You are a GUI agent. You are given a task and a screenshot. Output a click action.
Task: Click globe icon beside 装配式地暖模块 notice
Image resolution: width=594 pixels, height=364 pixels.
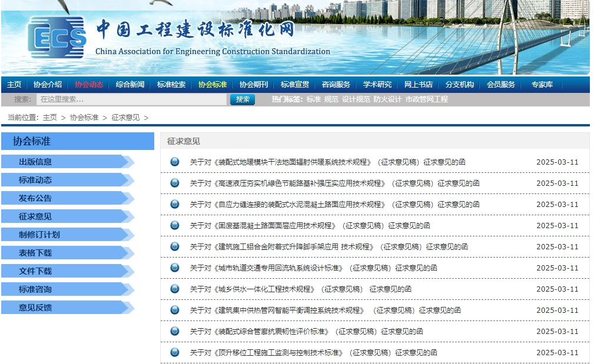click(174, 162)
